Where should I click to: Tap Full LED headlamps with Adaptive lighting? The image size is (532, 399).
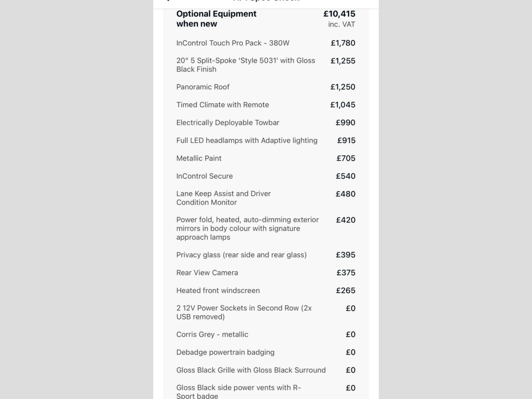pyautogui.click(x=247, y=140)
